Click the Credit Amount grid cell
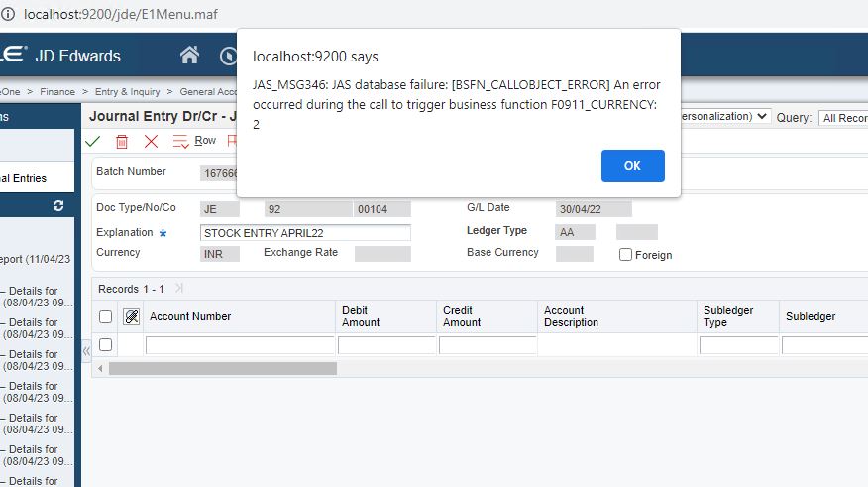This screenshot has height=487, width=868. click(488, 345)
